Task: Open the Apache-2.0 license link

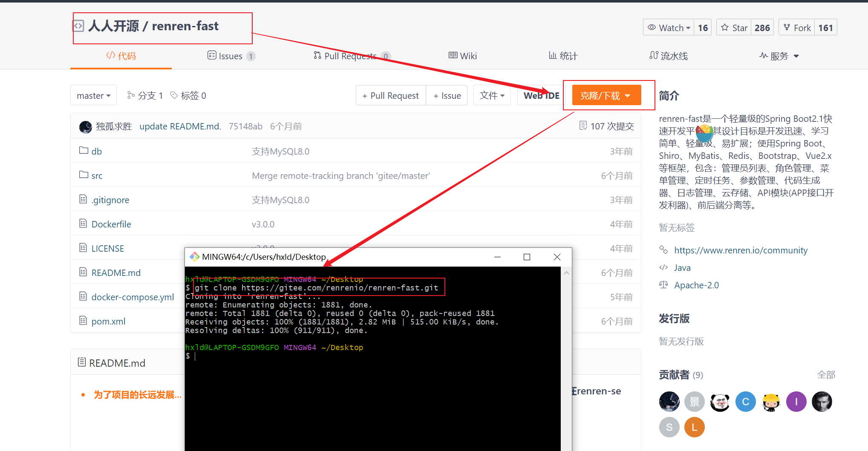Action: 696,285
